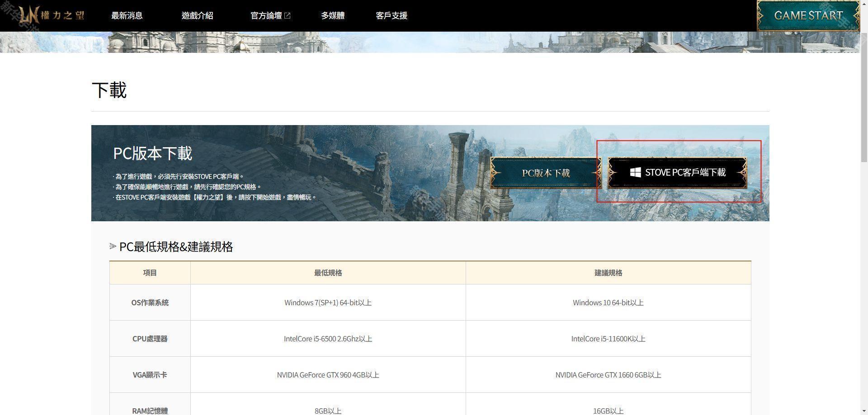Click the external link icon beside 官方論壇
The height and width of the screenshot is (415, 868).
pyautogui.click(x=287, y=16)
